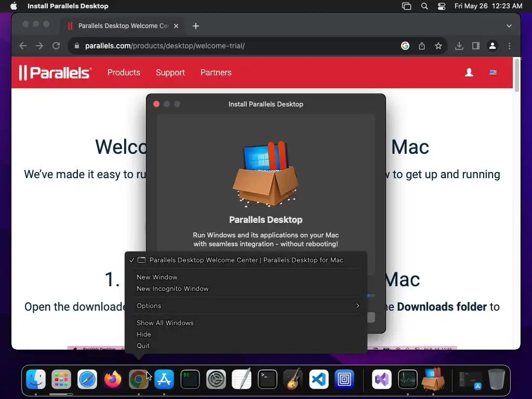The width and height of the screenshot is (532, 399).
Task: Open Chrome downloads
Action: 459,46
